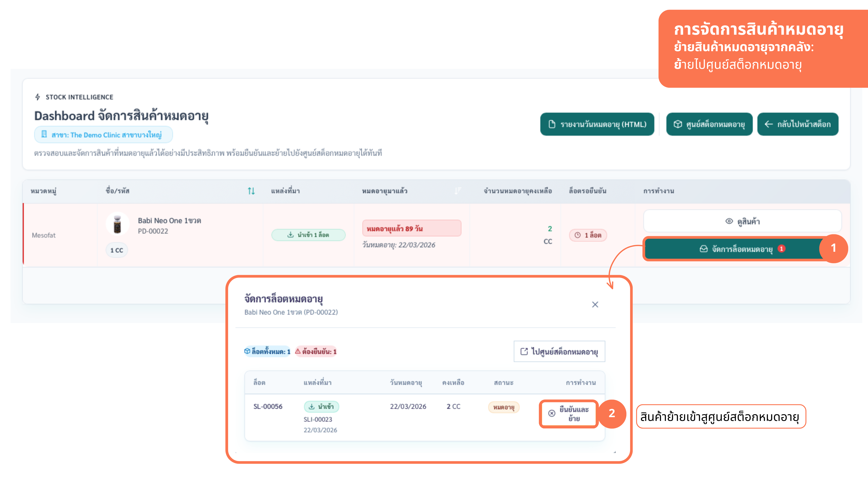Click the สาขา: The Demo Clinic สาขาบางใหญ่ badge
Screen dimensions: 868x488
click(103, 135)
